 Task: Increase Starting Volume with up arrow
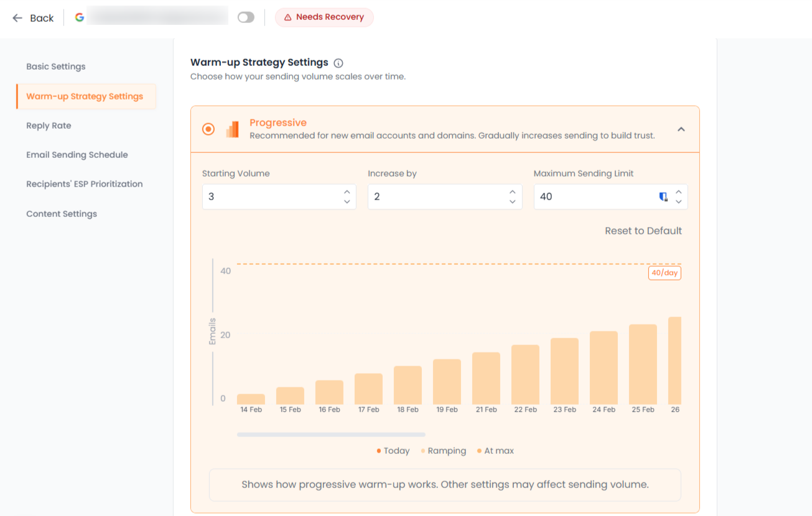click(347, 192)
